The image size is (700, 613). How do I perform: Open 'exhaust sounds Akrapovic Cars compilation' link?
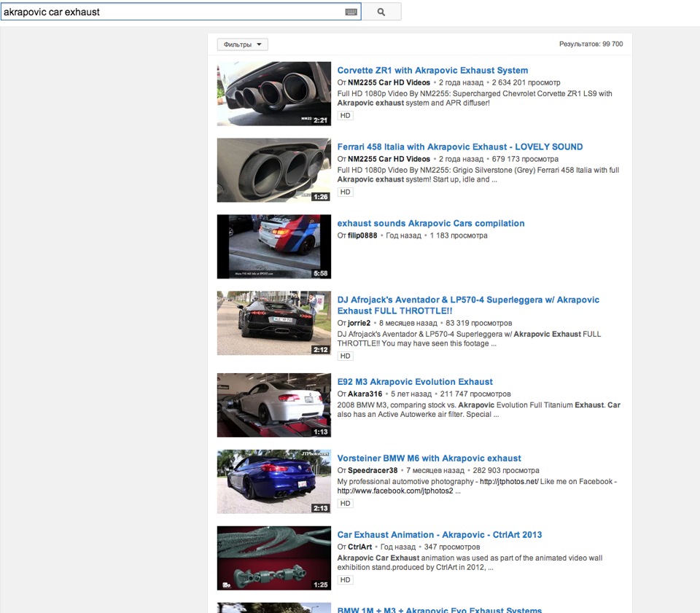point(431,223)
